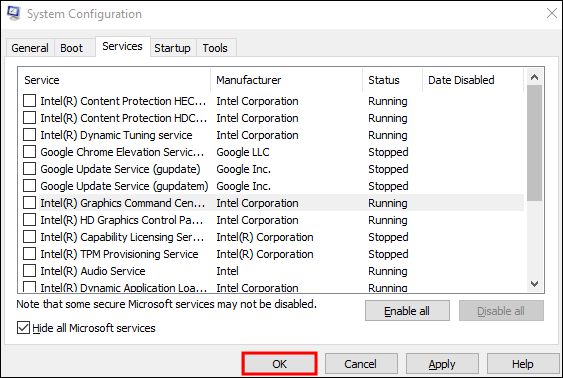Image resolution: width=563 pixels, height=378 pixels.
Task: Switch to the General tab
Action: [30, 48]
